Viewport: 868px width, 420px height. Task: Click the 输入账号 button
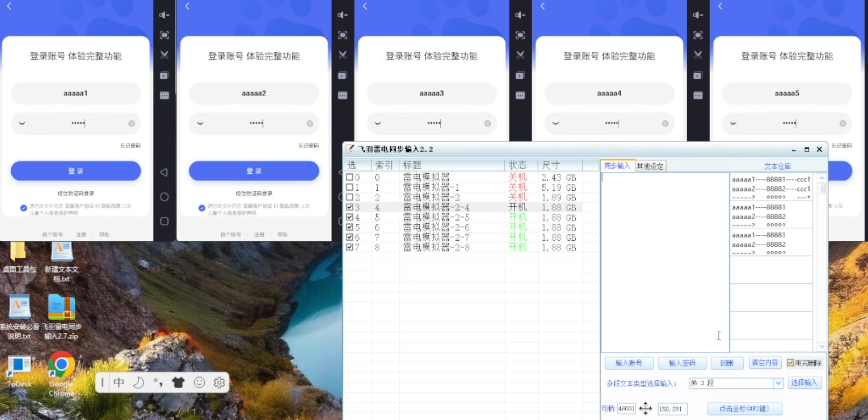point(629,363)
